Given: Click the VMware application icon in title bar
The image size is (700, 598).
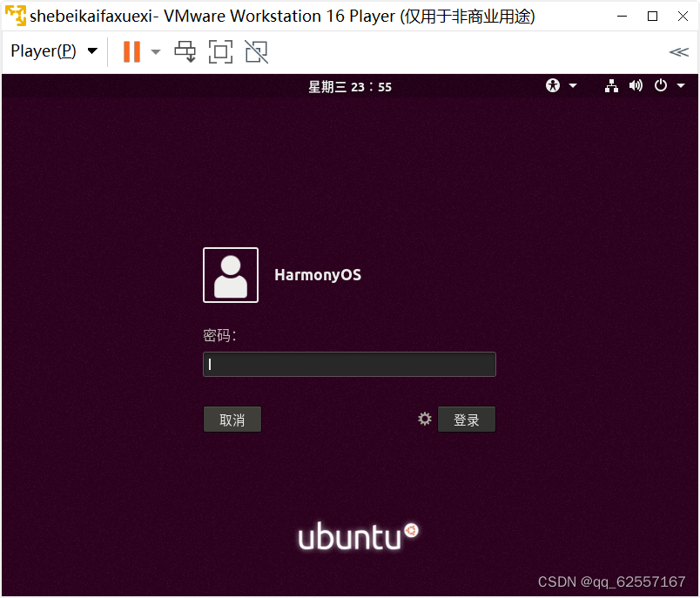Looking at the screenshot, I should [x=15, y=16].
